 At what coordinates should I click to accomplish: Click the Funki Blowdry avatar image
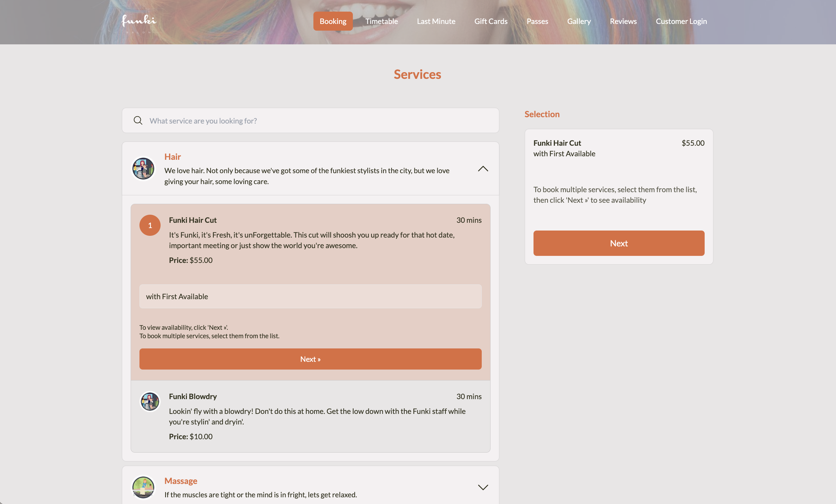(150, 401)
